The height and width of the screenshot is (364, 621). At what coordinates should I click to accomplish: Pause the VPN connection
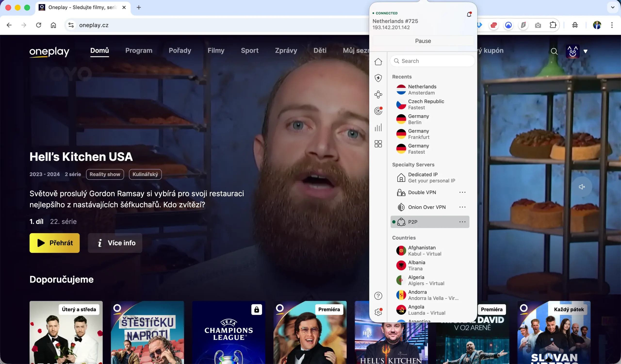422,41
